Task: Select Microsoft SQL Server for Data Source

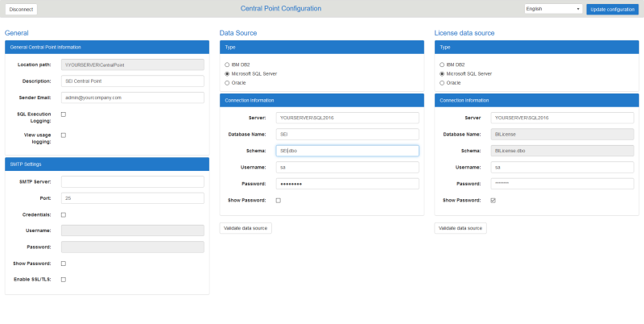Action: click(227, 73)
